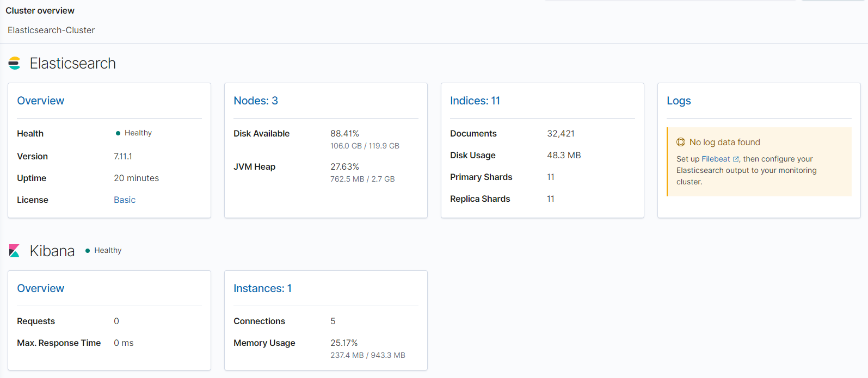Click the Disk Usage label
The height and width of the screenshot is (378, 868).
click(x=473, y=155)
